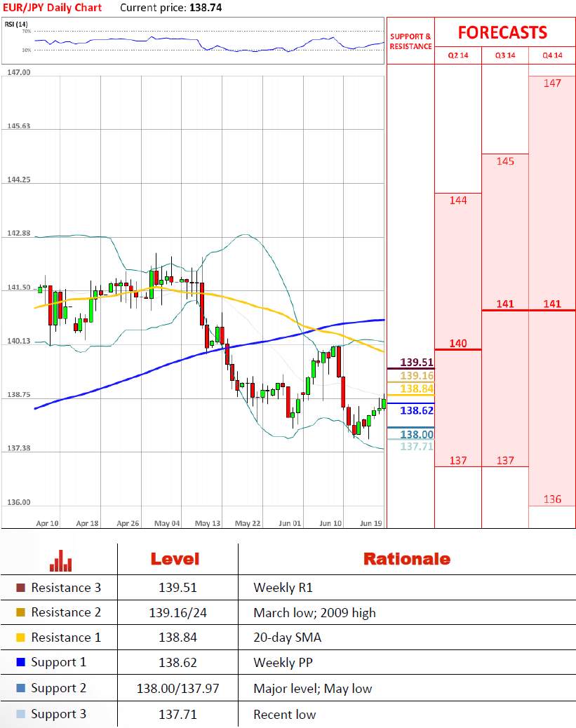Click 'Major level; May low' rationale cell

click(313, 689)
